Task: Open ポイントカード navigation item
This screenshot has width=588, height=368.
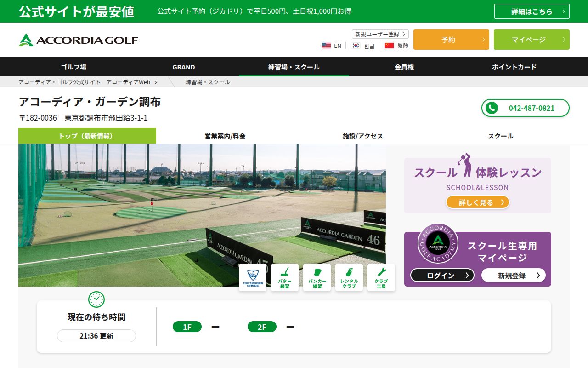Action: tap(514, 67)
